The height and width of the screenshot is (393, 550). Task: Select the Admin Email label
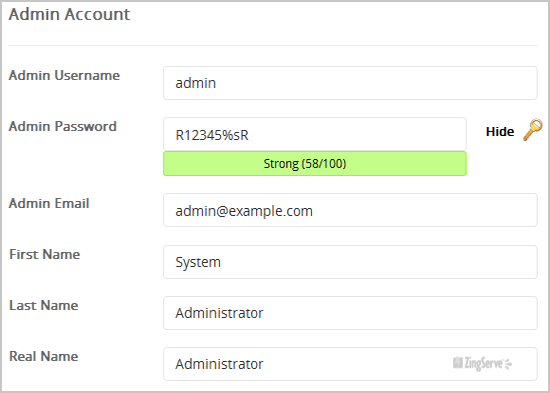[x=49, y=203]
